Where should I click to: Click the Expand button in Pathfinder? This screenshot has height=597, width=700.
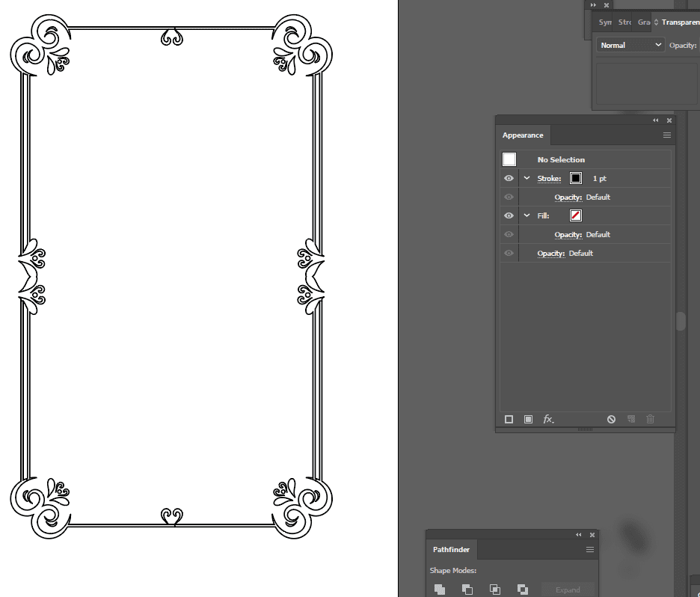pos(568,590)
